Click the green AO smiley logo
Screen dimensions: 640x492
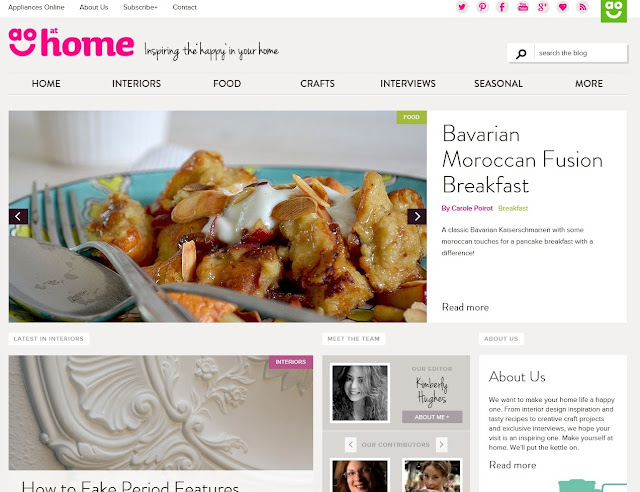coord(613,11)
